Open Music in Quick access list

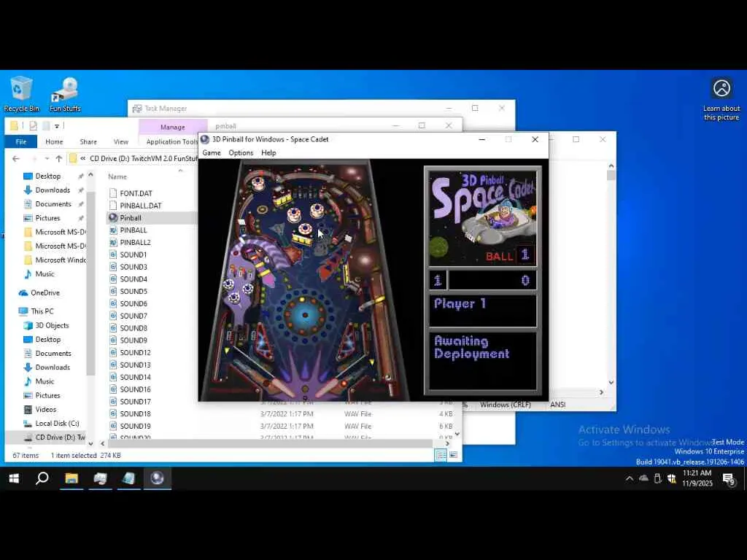pos(44,274)
